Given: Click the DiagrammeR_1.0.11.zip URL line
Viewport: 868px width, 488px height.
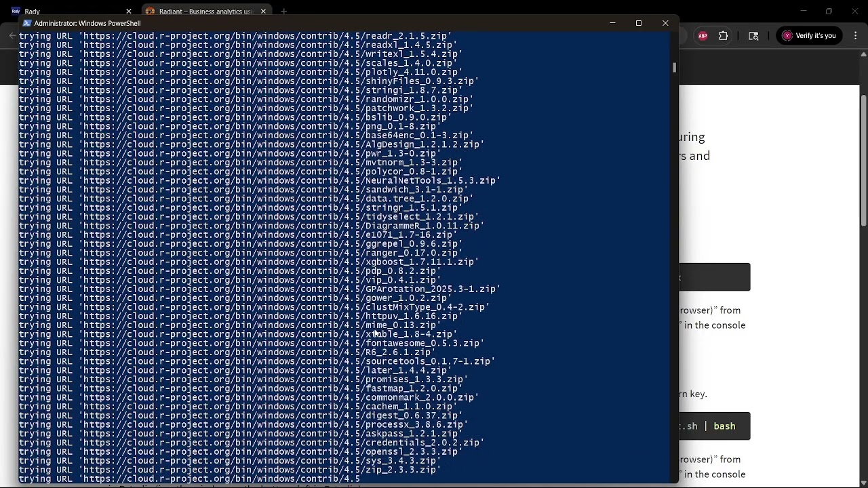Looking at the screenshot, I should (252, 226).
